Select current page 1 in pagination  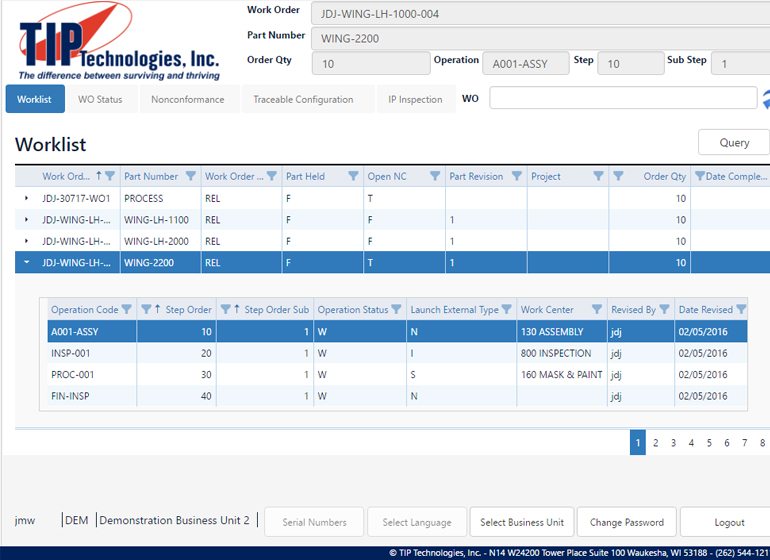637,443
